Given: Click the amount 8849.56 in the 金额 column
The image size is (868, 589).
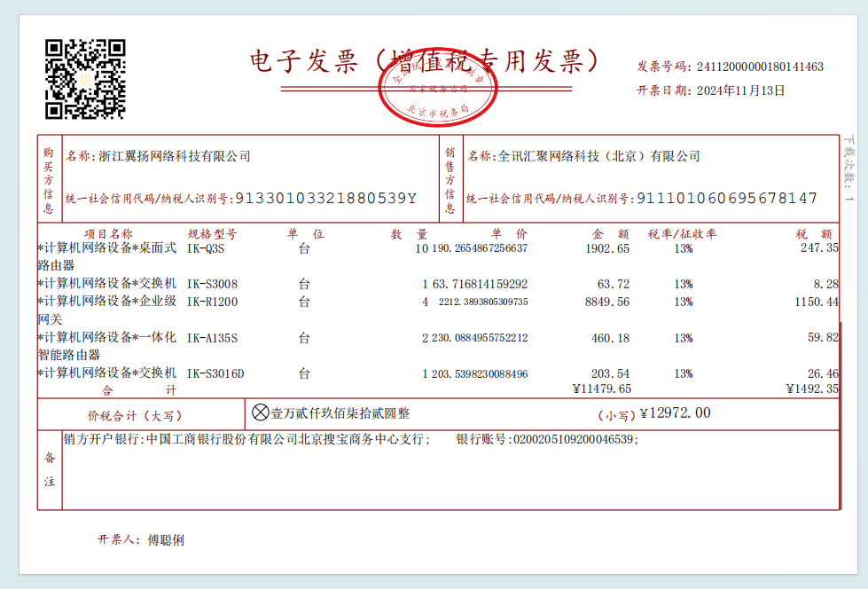Looking at the screenshot, I should click(x=607, y=302).
